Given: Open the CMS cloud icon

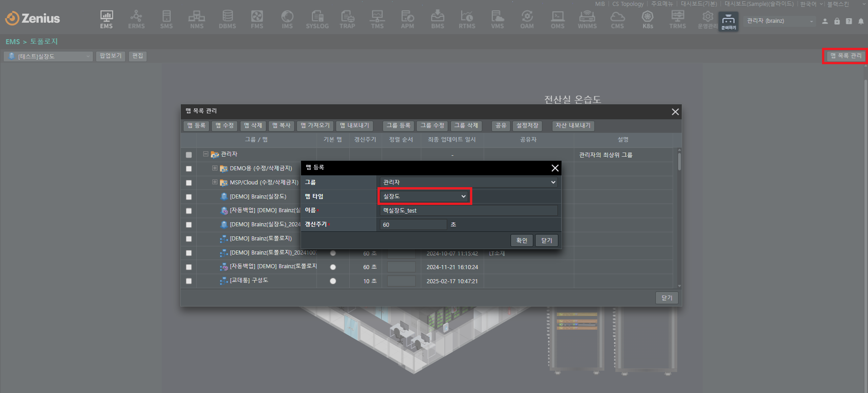Looking at the screenshot, I should point(618,20).
